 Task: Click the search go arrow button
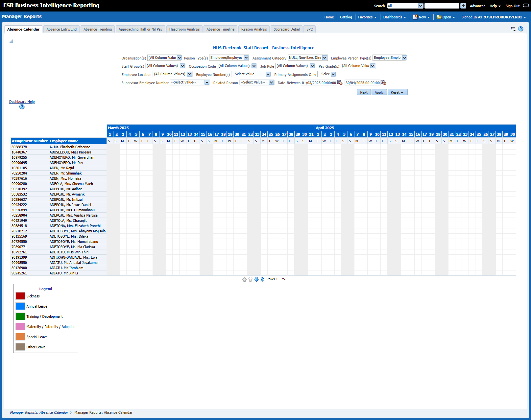463,6
